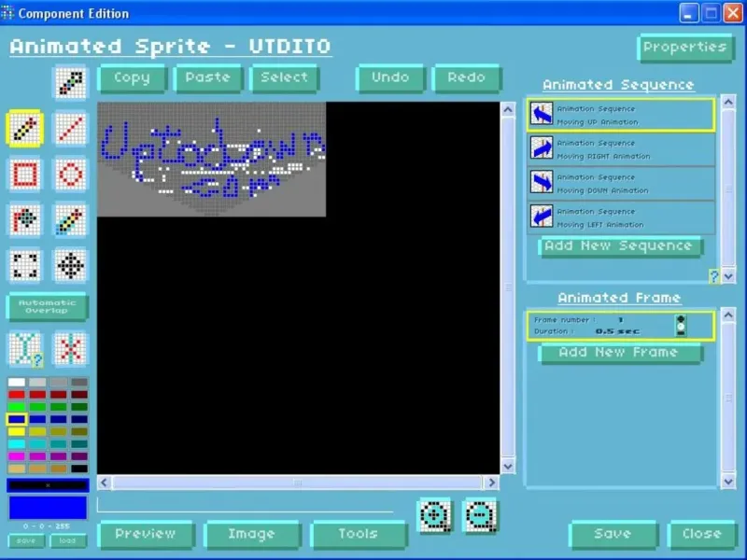Click the Moving UP animation arrow icon
Viewport: 747px width, 560px height.
click(542, 114)
